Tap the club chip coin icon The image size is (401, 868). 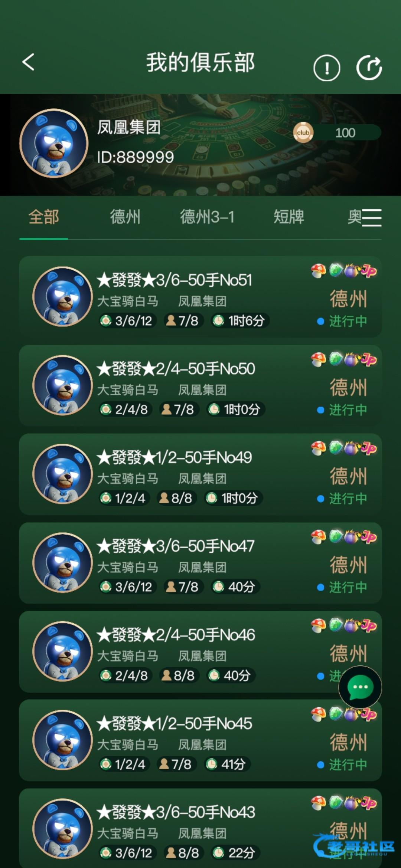pyautogui.click(x=303, y=132)
